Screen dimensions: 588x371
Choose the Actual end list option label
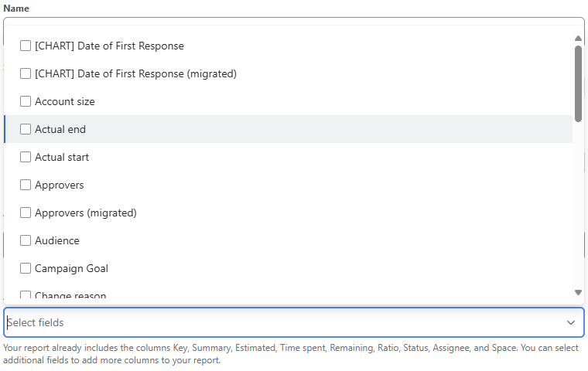tap(60, 129)
